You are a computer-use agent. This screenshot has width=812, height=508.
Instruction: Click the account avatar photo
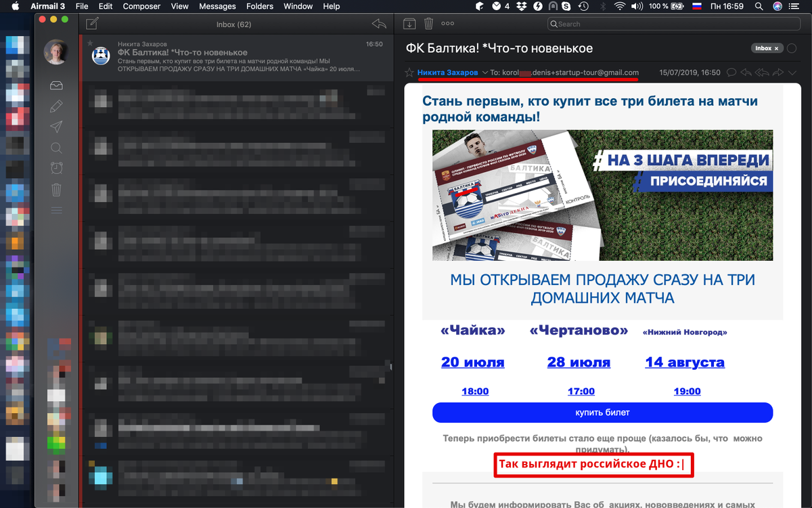pos(56,52)
